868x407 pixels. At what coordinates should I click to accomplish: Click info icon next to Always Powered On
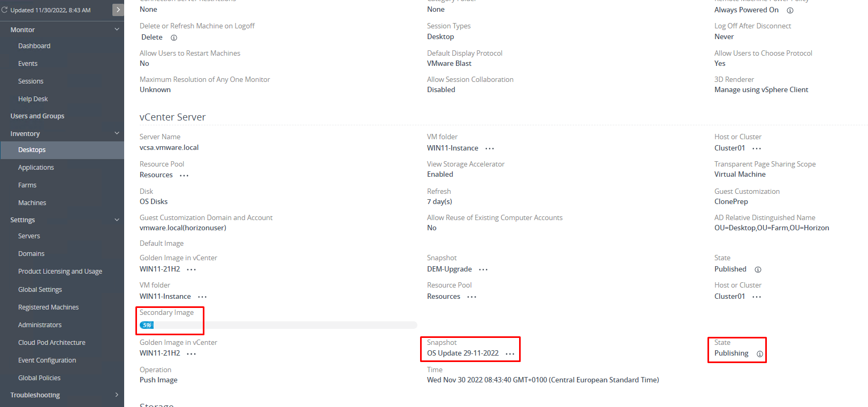click(x=790, y=10)
